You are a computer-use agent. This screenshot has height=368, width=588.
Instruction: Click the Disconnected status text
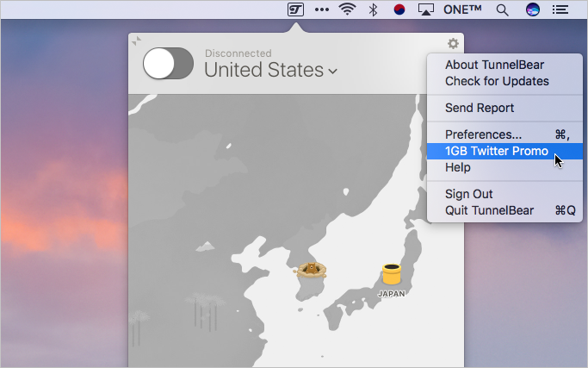tap(238, 53)
